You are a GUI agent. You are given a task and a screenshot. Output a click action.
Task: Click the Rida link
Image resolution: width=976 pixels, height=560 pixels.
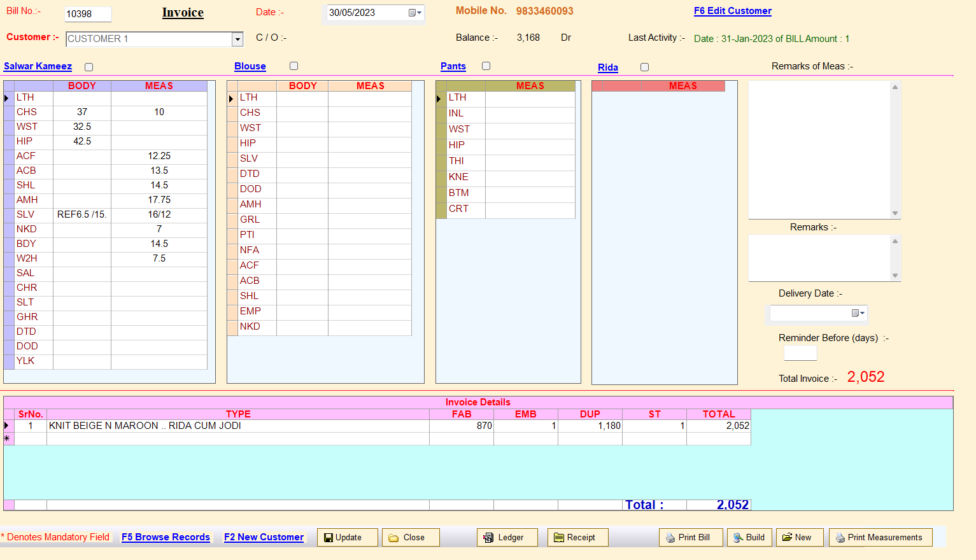tap(608, 67)
